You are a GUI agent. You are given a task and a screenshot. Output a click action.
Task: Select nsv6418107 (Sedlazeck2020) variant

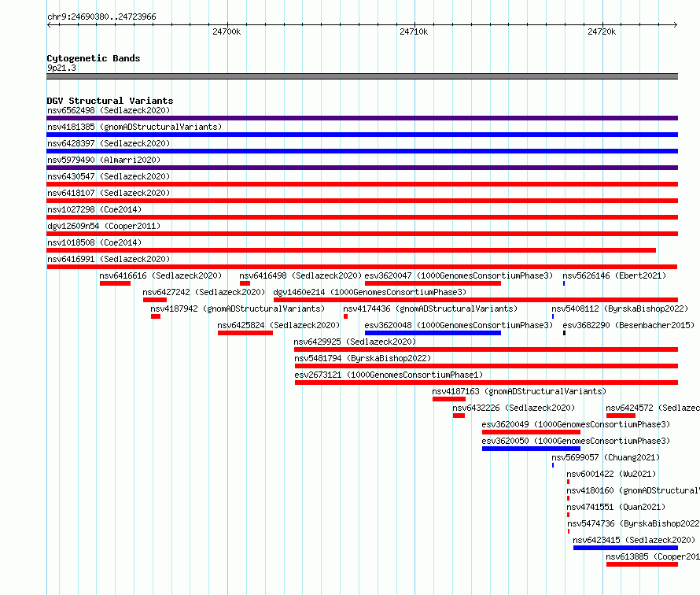click(109, 193)
